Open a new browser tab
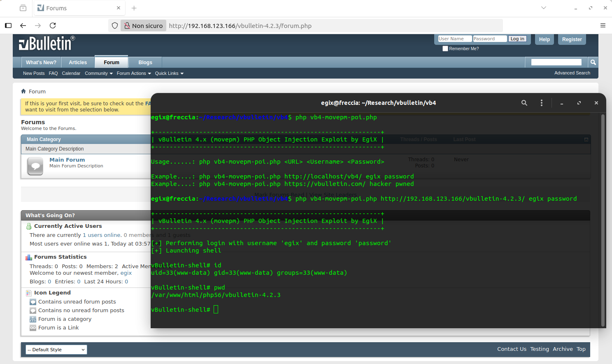This screenshot has height=364, width=612. click(134, 8)
